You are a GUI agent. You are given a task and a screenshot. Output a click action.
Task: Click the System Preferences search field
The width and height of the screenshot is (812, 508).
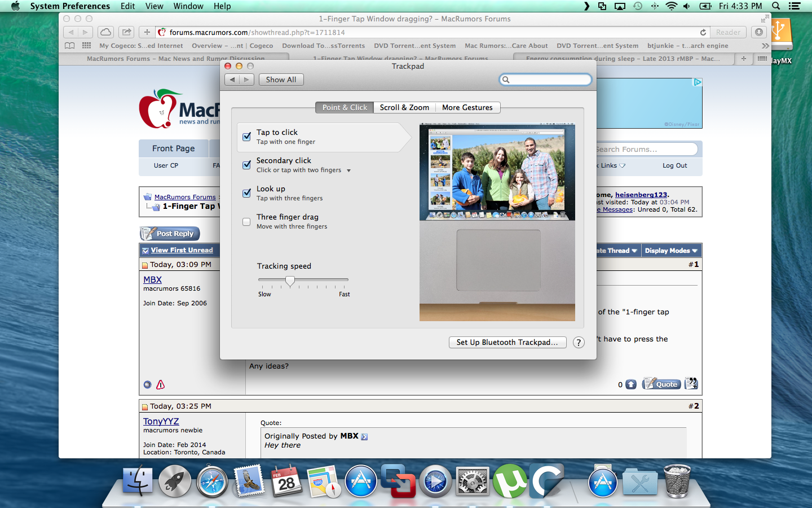546,80
